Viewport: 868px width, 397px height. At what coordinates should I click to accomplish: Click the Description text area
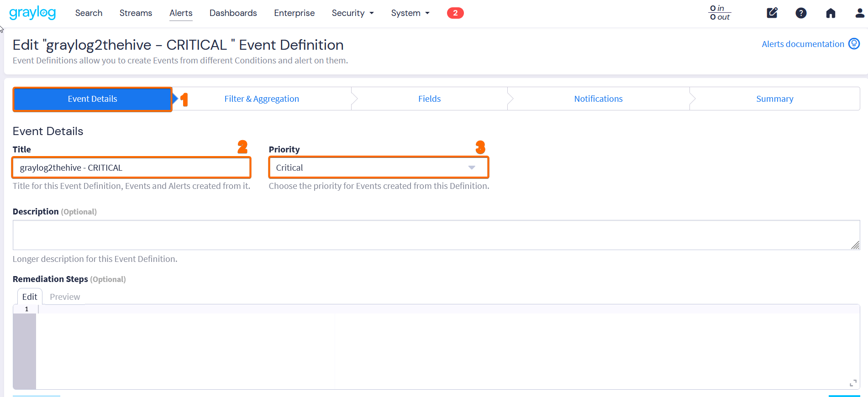[x=436, y=235]
